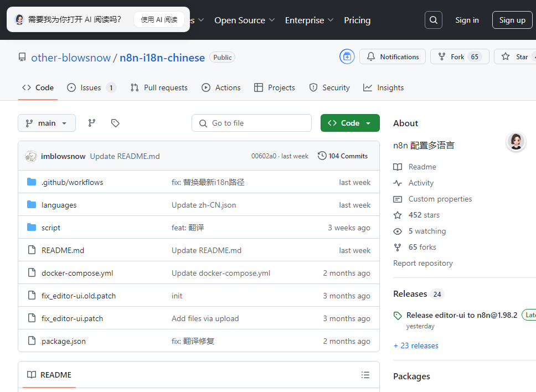The height and width of the screenshot is (392, 536).
Task: Open the tags icon in the branch toolbar
Action: pos(115,123)
